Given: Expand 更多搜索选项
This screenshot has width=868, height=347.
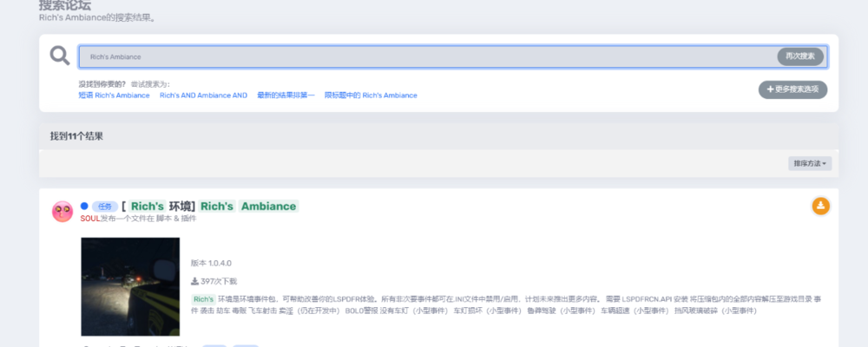Looking at the screenshot, I should [x=792, y=89].
